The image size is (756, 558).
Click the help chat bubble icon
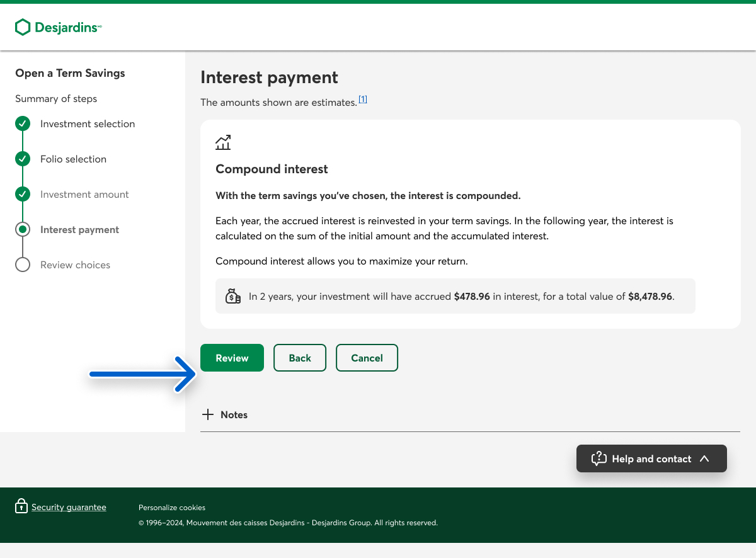tap(598, 458)
